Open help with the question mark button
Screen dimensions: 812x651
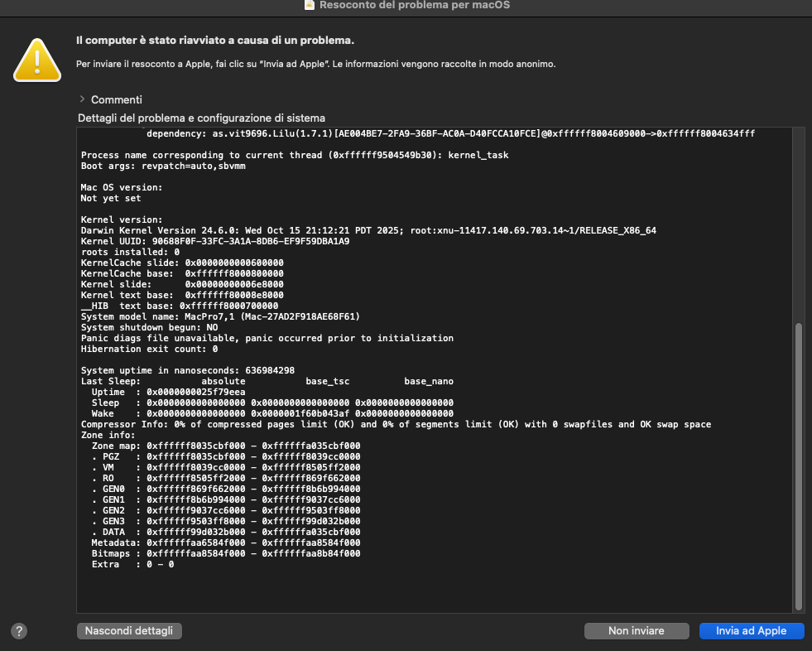19,631
